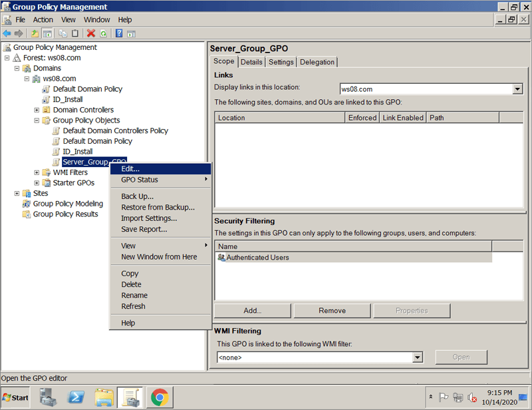
Task: Select Back Up... in context menu
Action: pyautogui.click(x=160, y=196)
